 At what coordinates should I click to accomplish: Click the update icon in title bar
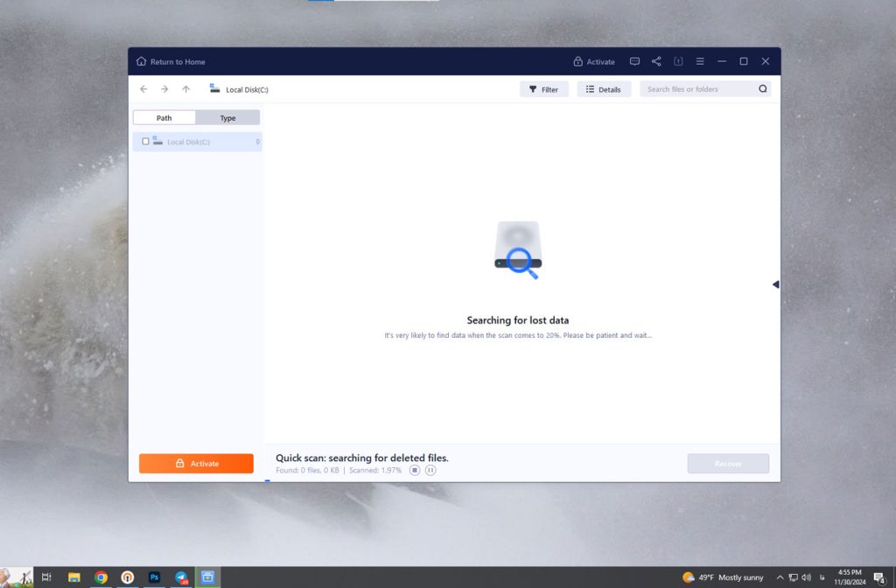coord(678,62)
